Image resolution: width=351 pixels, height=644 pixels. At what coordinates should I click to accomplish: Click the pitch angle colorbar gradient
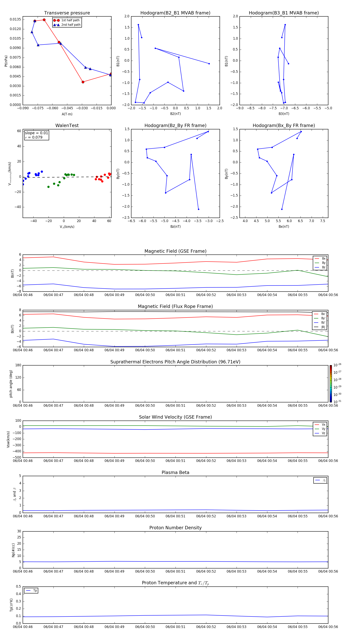(331, 384)
